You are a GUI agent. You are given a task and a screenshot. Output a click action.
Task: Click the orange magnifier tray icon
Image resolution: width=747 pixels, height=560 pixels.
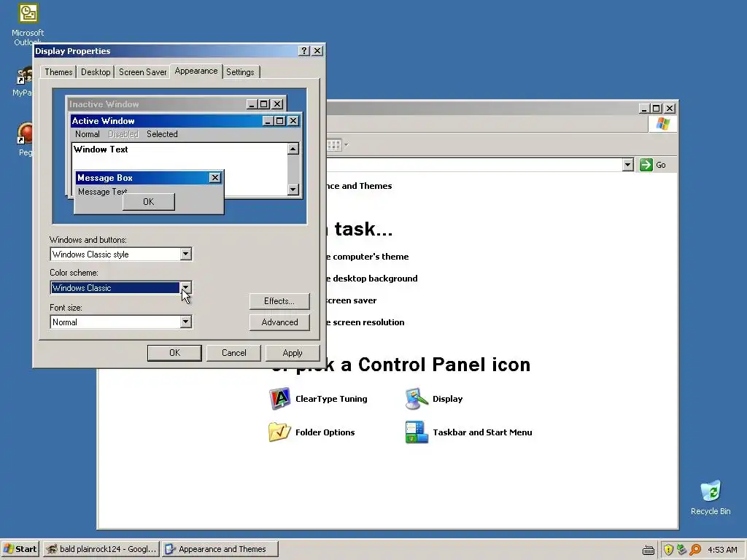695,550
